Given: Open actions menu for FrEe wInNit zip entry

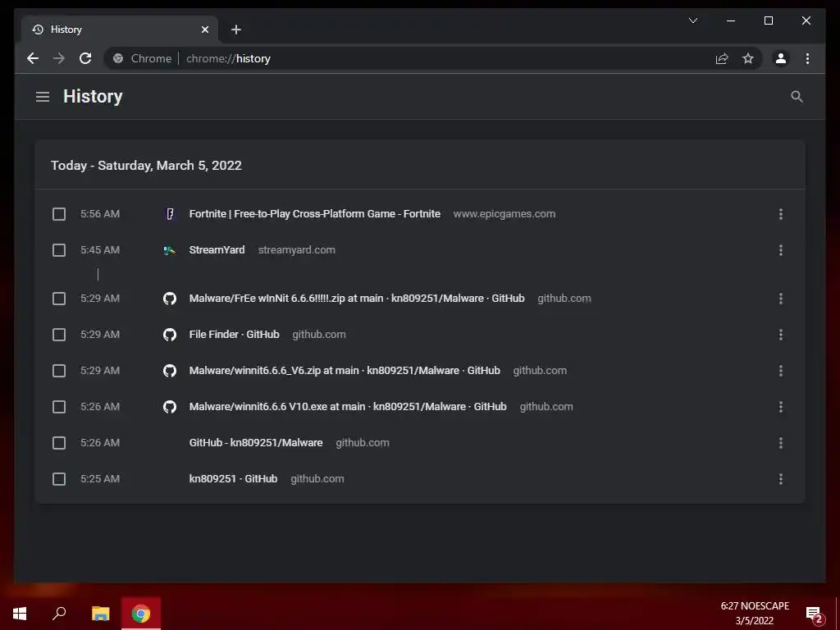Looking at the screenshot, I should [781, 299].
